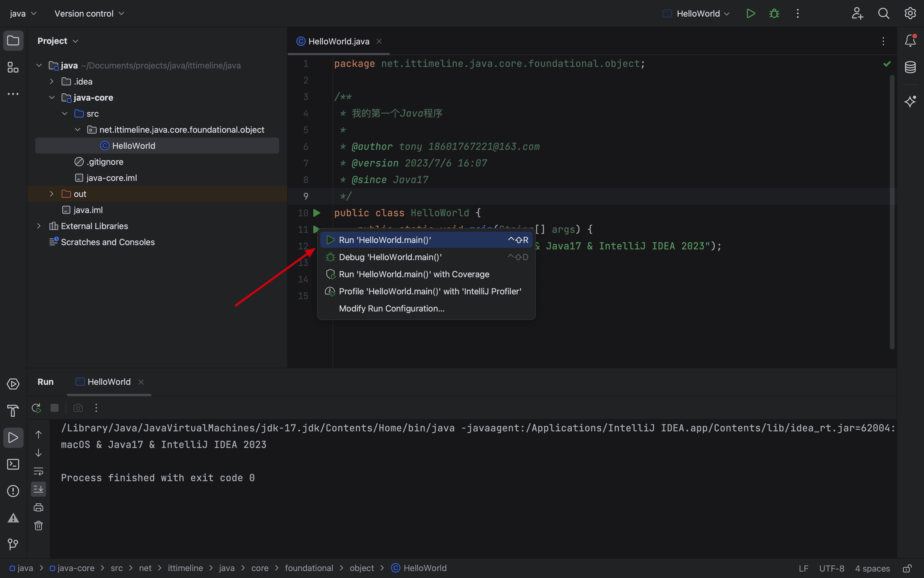Click run gutter icon on line 10
The image size is (924, 578).
tap(317, 212)
